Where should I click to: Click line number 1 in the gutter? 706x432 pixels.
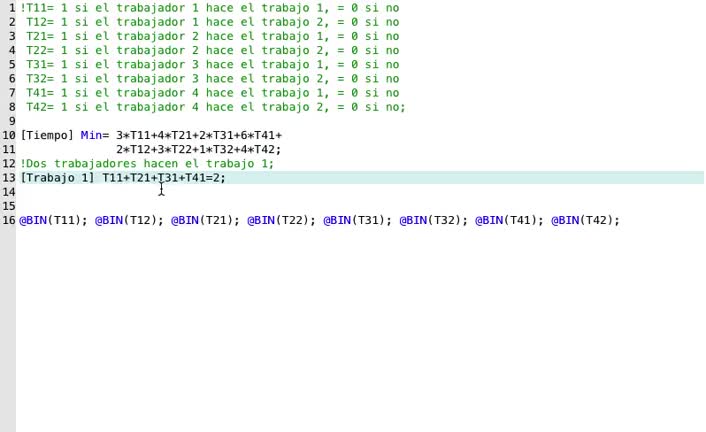click(11, 8)
